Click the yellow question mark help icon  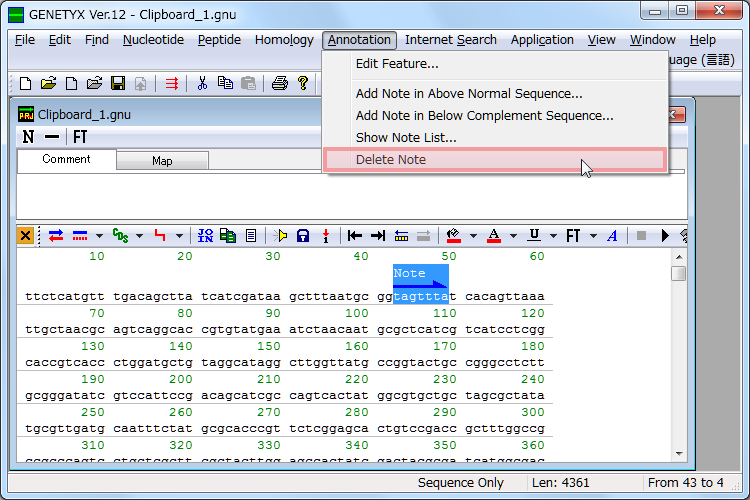click(303, 83)
